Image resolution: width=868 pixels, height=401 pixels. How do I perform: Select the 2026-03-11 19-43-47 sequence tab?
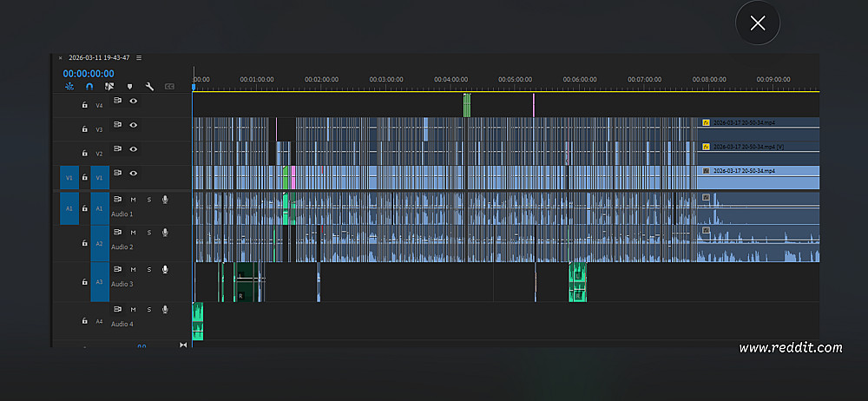(x=99, y=57)
